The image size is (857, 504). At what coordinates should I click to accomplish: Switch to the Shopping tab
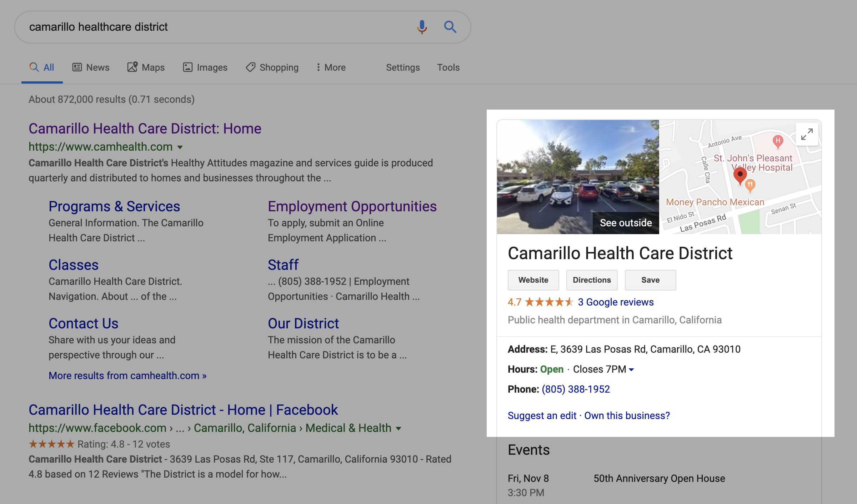tap(272, 67)
